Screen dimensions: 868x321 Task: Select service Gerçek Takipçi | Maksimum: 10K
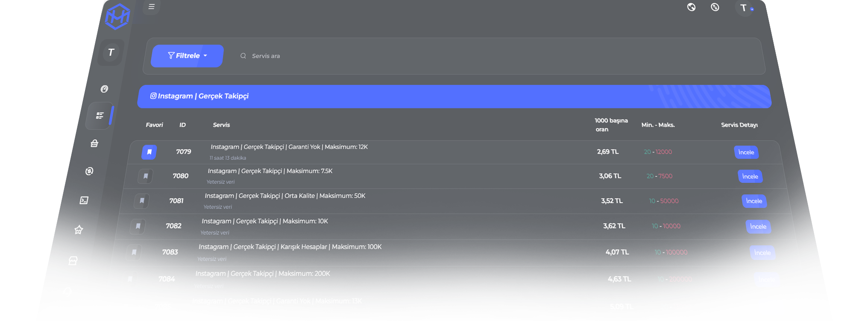pyautogui.click(x=265, y=221)
